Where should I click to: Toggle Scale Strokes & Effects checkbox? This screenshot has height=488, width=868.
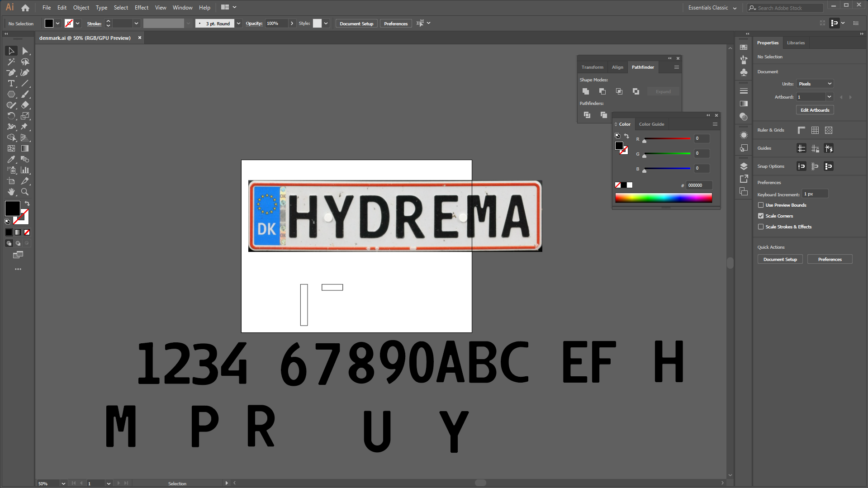click(x=761, y=227)
